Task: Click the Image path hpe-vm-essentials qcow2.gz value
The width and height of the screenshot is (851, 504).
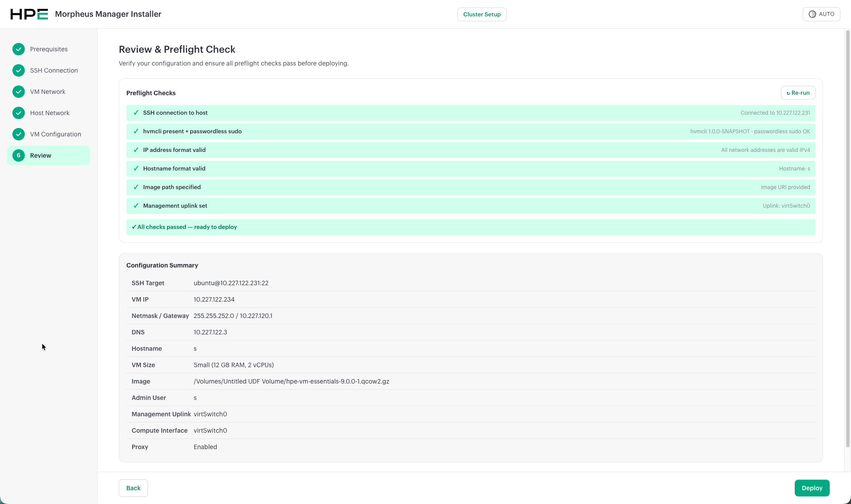Action: click(291, 381)
